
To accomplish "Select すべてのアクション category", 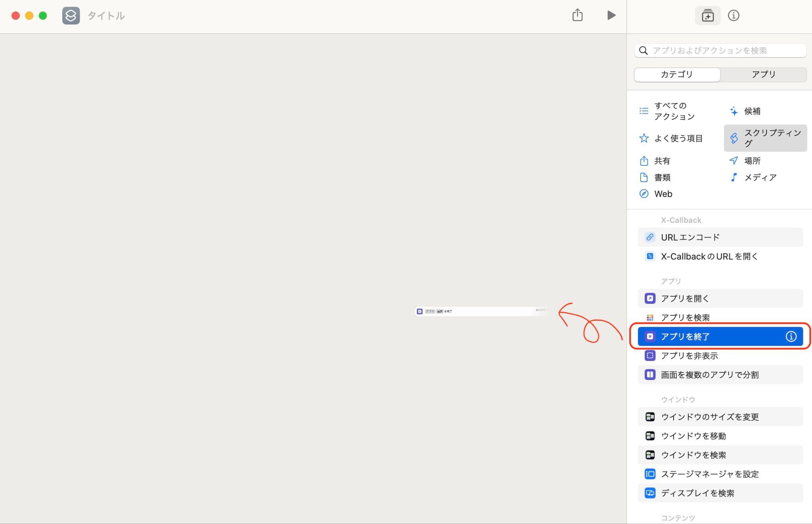I will click(x=667, y=111).
